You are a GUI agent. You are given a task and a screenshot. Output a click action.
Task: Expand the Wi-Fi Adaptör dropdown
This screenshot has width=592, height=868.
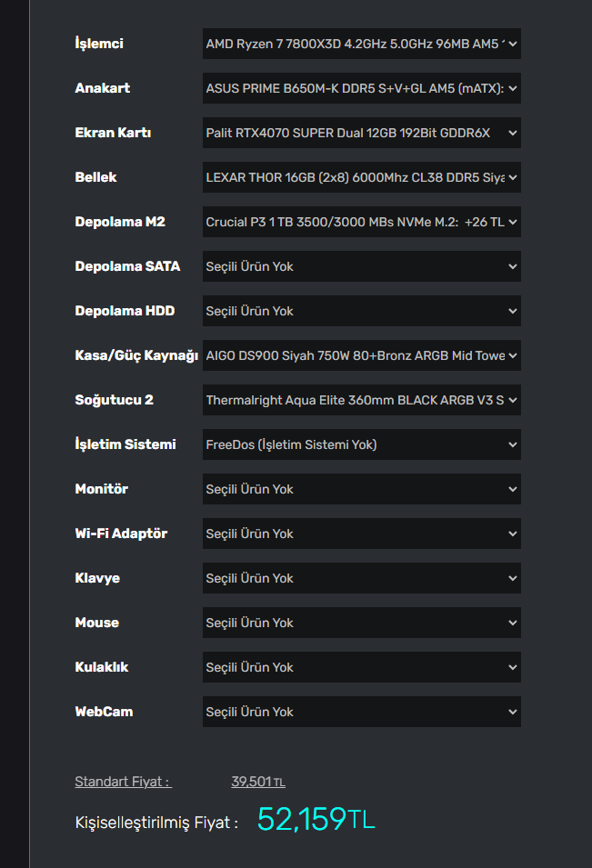pos(361,534)
